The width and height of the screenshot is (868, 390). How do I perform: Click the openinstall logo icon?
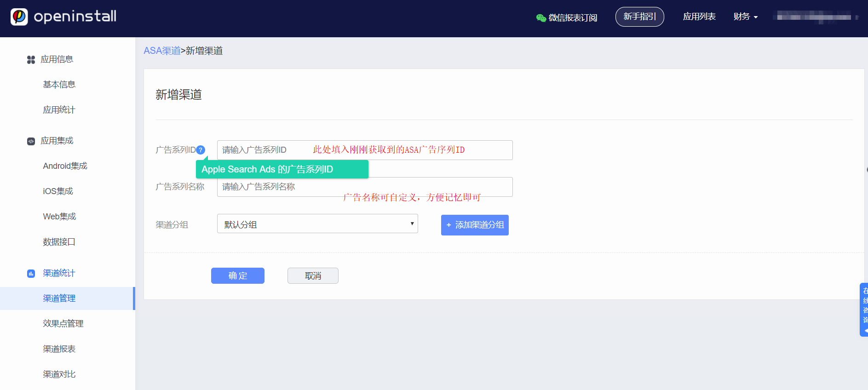tap(19, 17)
